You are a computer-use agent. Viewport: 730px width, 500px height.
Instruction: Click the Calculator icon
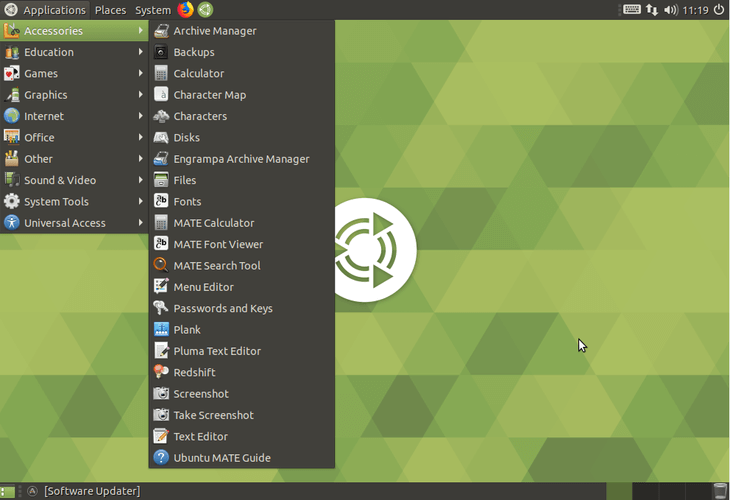[x=161, y=74]
